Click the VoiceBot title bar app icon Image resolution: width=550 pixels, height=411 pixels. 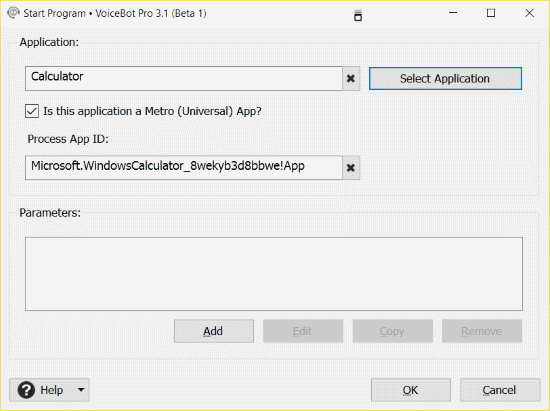(x=13, y=13)
